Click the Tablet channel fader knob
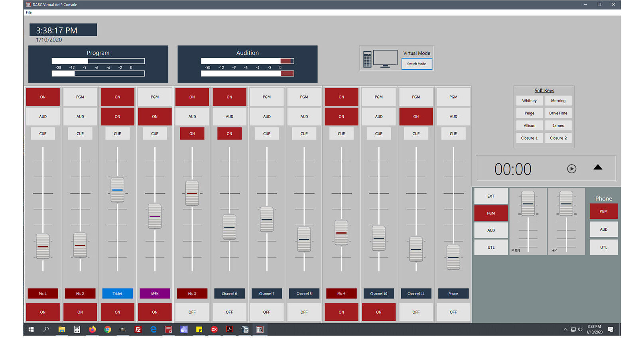Image resolution: width=644 pixels, height=338 pixels. point(117,190)
